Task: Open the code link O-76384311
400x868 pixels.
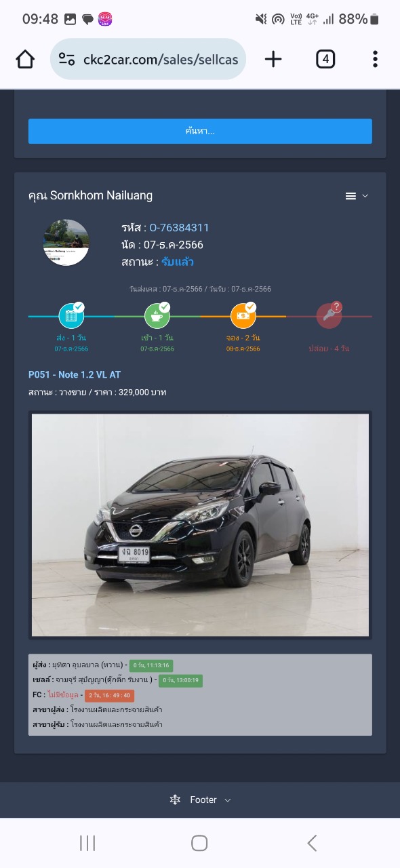Action: [x=179, y=228]
